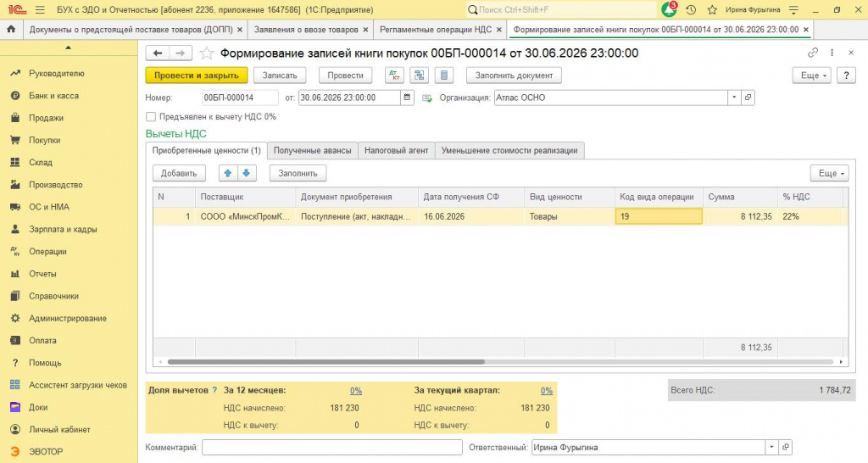Screen dimensions: 868x463
Task: Open Покупки section in sidebar
Action: [44, 140]
